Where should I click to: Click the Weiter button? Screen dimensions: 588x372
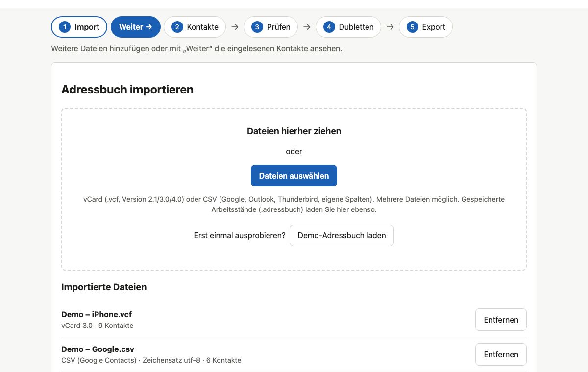[136, 27]
